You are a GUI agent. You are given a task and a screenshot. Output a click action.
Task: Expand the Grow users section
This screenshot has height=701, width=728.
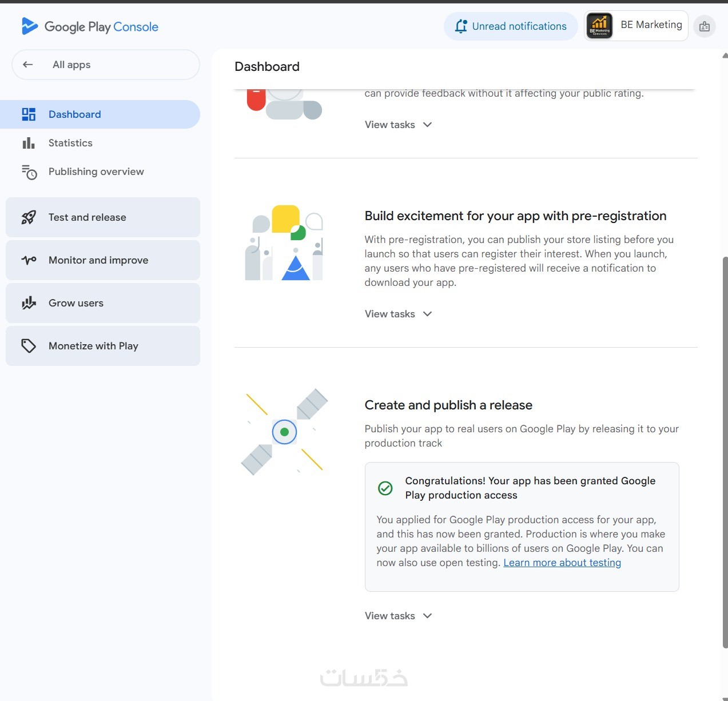(103, 303)
